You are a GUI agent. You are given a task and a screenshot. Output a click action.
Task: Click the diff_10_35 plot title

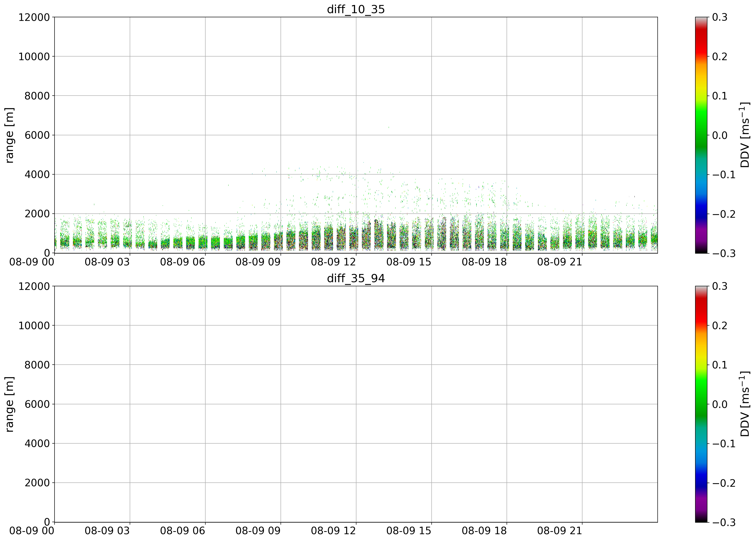[x=356, y=9]
